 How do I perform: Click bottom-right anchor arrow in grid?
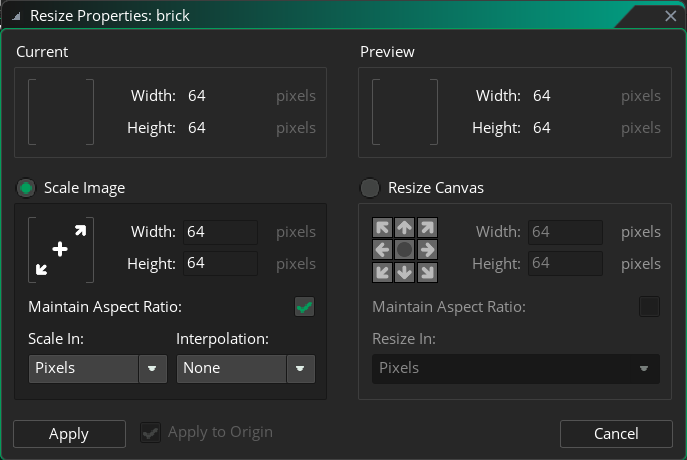pyautogui.click(x=427, y=272)
